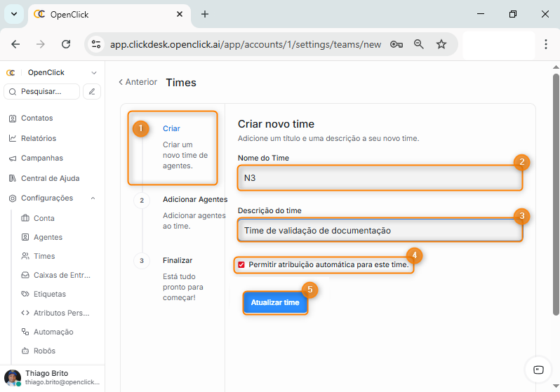Open Relatórios in the sidebar
The width and height of the screenshot is (560, 392).
click(38, 138)
